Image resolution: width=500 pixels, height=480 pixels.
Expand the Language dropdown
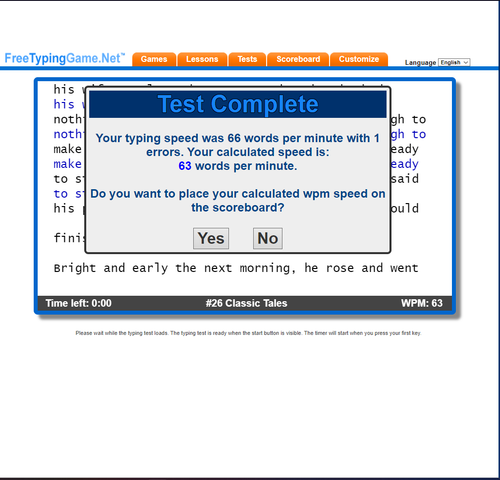tap(454, 62)
